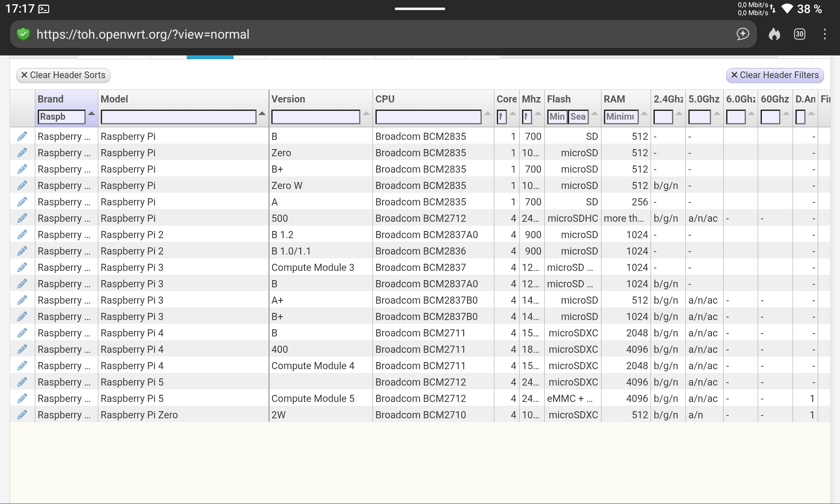
Task: Click the RAM Minimum filter field
Action: (x=621, y=117)
